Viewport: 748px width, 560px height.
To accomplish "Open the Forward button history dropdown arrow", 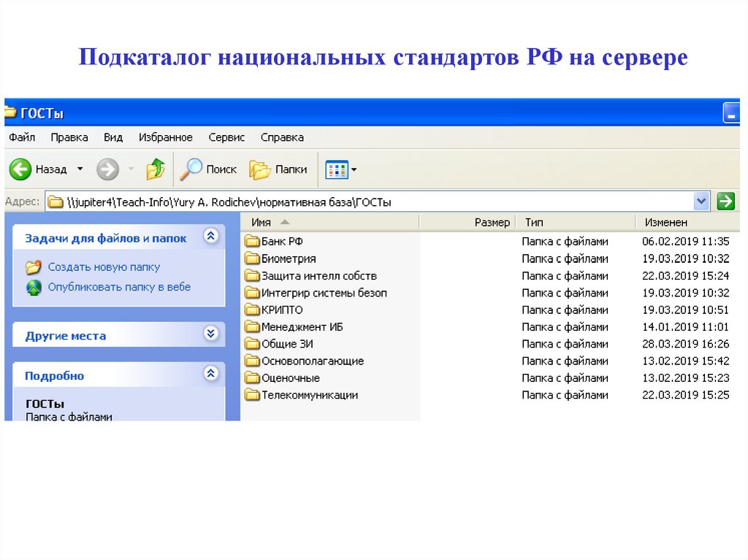I will (x=131, y=169).
